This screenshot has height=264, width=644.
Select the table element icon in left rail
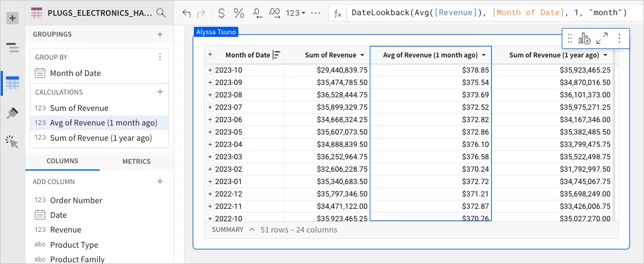click(13, 83)
